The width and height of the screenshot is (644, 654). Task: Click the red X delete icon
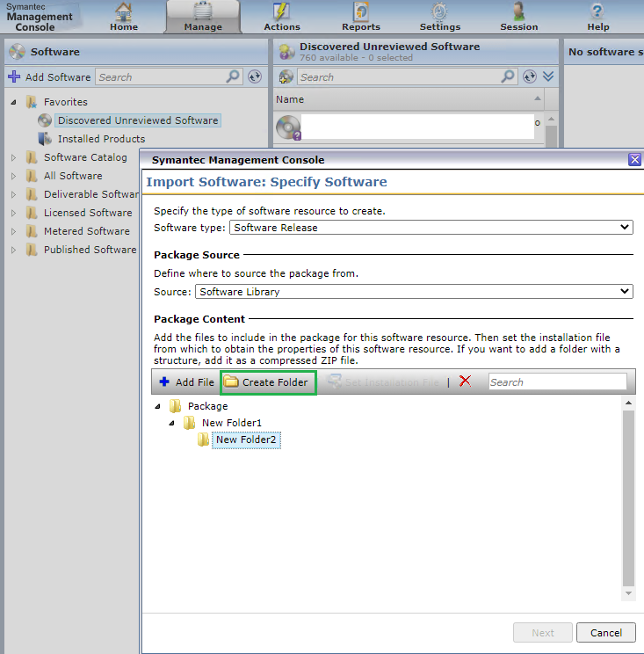click(x=465, y=381)
